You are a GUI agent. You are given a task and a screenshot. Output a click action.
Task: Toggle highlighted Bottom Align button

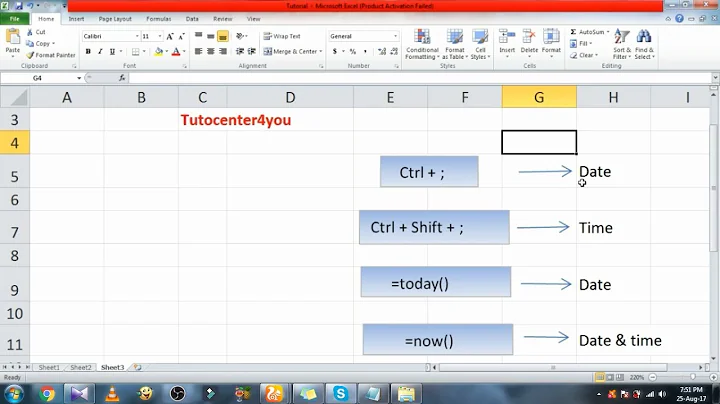pyautogui.click(x=223, y=36)
